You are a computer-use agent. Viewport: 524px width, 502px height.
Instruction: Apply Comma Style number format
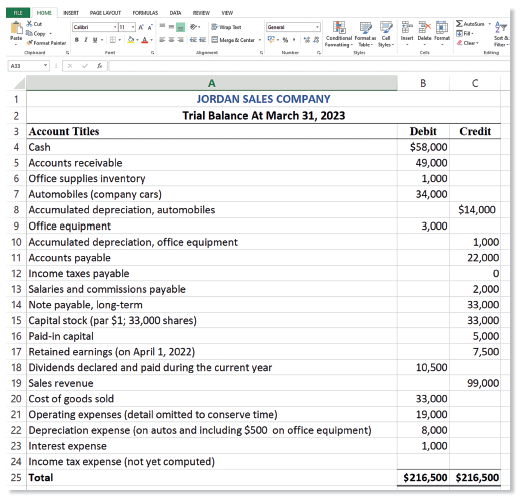pos(294,40)
